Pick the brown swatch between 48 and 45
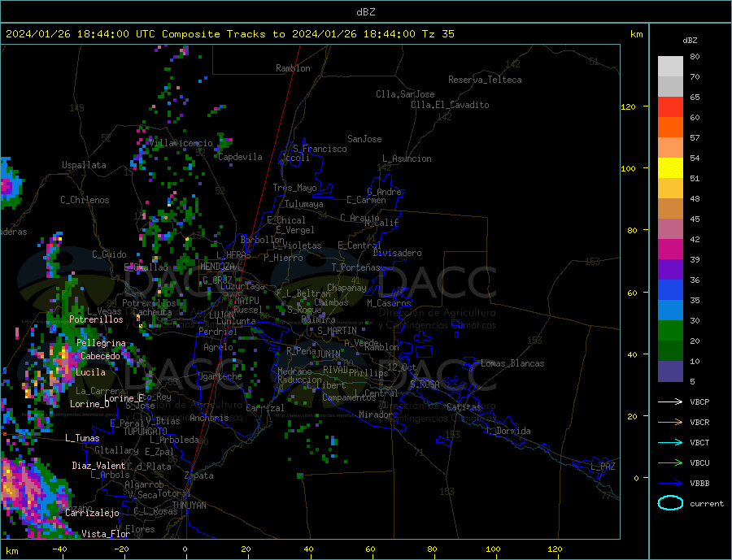The height and width of the screenshot is (560, 732). 670,209
